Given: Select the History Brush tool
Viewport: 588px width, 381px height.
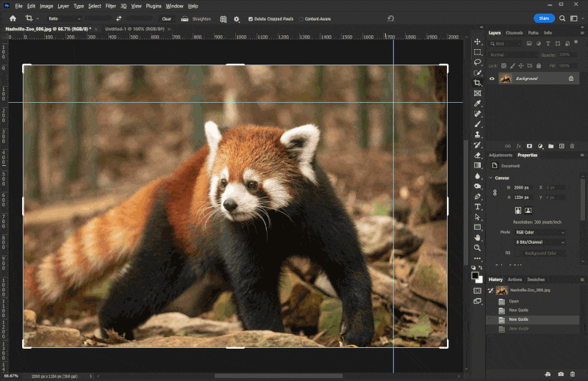Looking at the screenshot, I should click(477, 145).
